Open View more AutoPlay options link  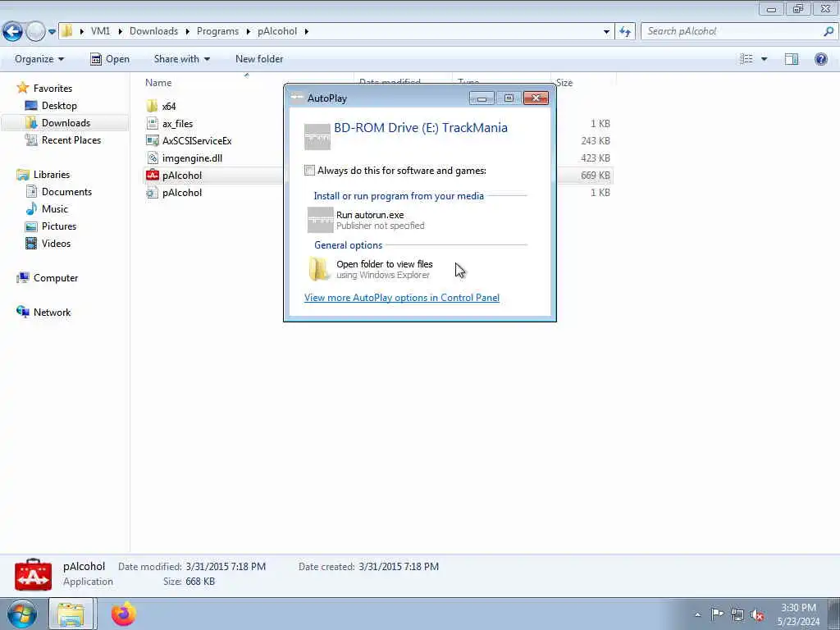pyautogui.click(x=402, y=298)
